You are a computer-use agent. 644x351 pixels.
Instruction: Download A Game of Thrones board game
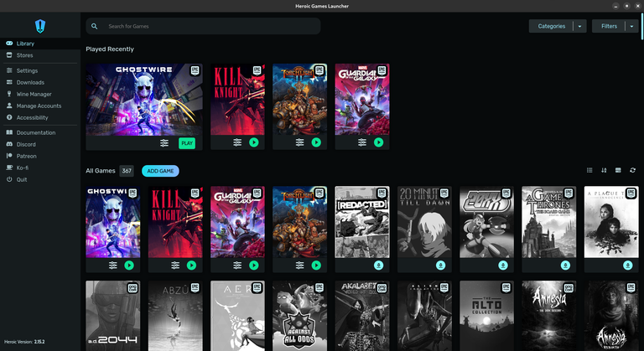565,266
